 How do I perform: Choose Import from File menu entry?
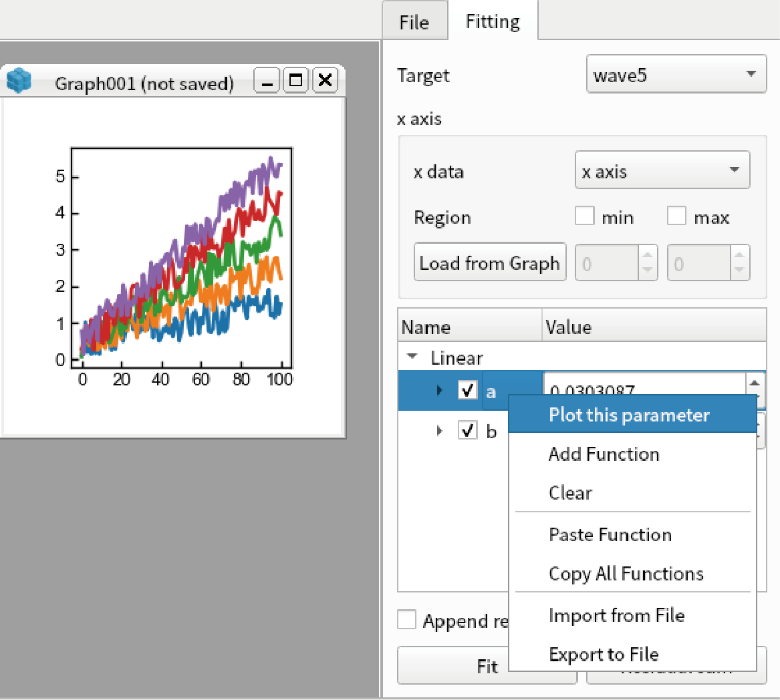click(632, 615)
